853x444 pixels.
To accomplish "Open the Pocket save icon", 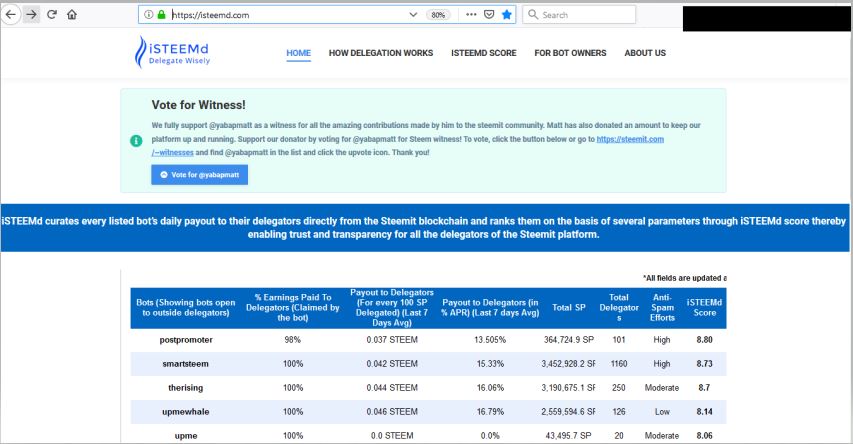I will point(488,15).
